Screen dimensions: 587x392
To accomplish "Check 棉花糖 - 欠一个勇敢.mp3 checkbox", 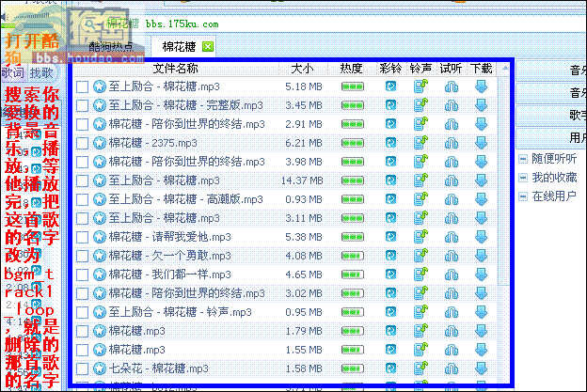I will point(82,256).
